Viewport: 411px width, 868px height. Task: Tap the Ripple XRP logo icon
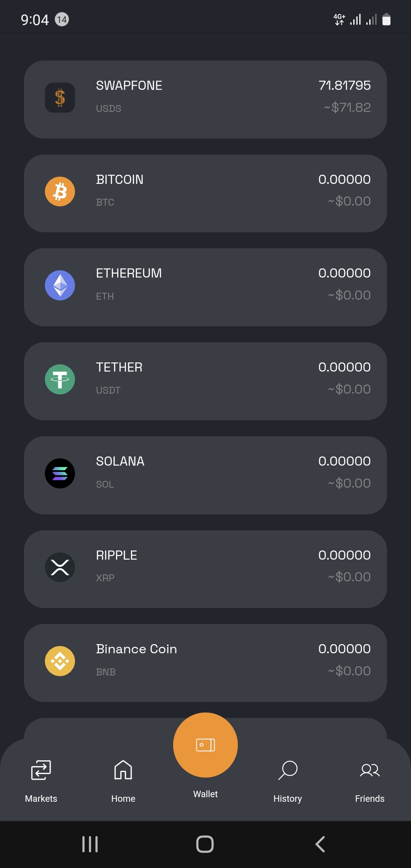pyautogui.click(x=60, y=567)
